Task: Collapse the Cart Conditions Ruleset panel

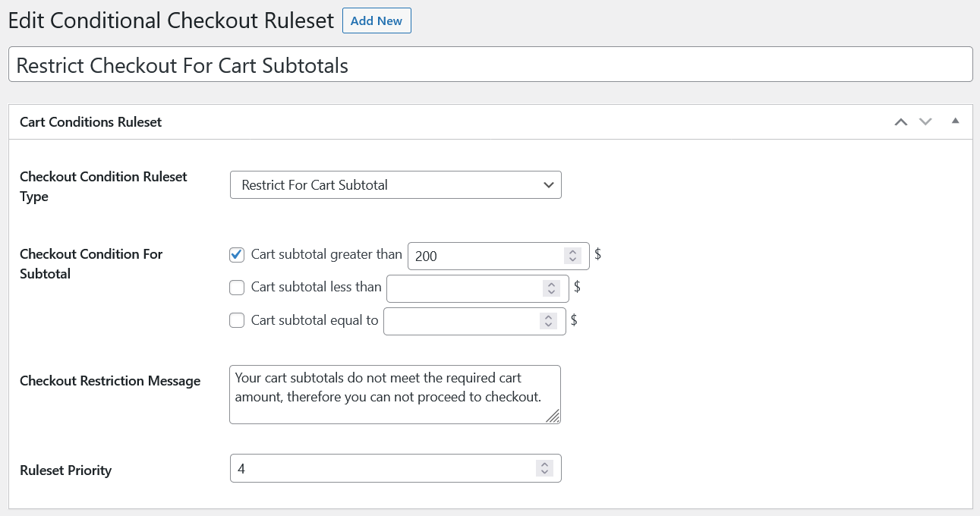Action: coord(954,121)
